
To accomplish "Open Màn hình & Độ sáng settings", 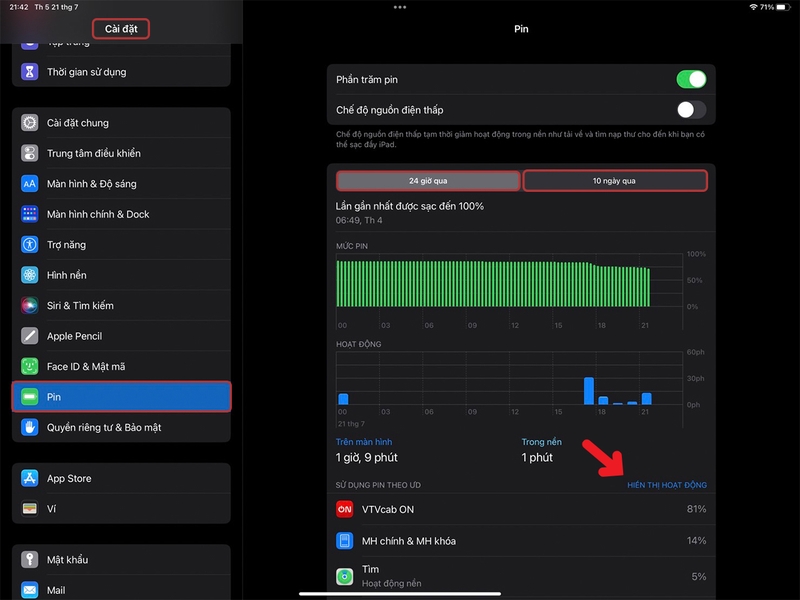I will click(x=121, y=184).
